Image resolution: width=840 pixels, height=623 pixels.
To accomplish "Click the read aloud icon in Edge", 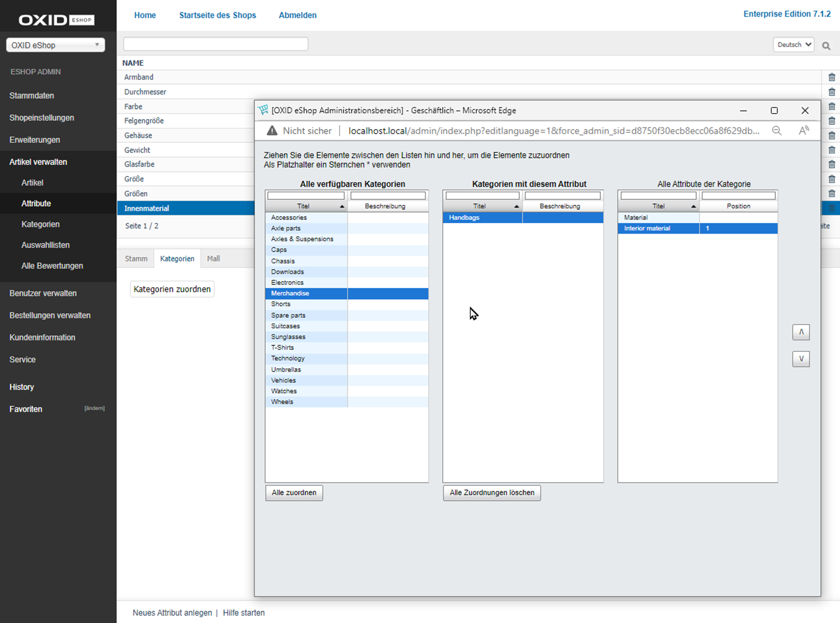I will [803, 131].
